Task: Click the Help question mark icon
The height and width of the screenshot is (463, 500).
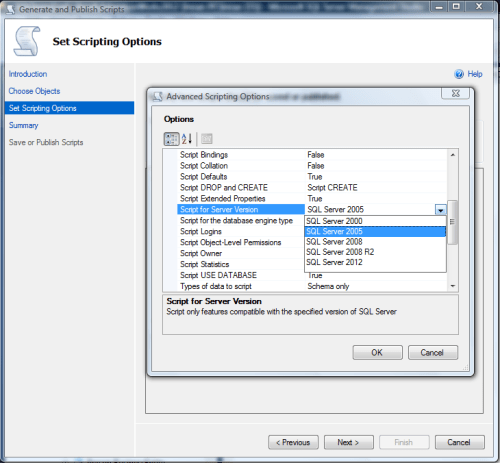Action: (459, 74)
